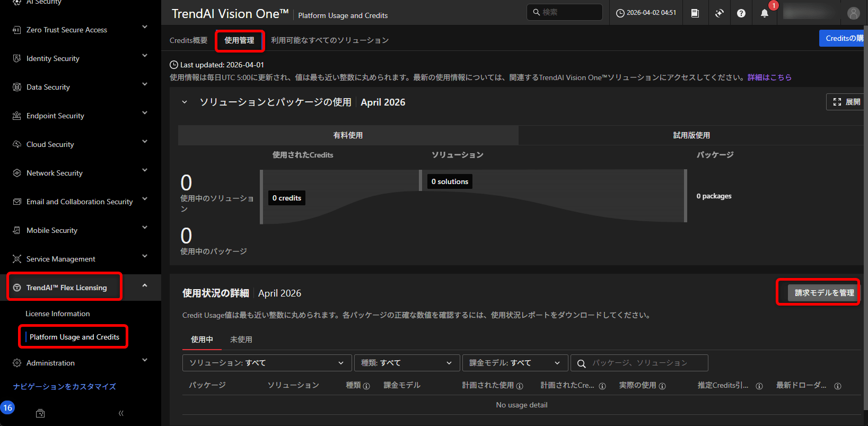Click the 展開 expand button

(x=846, y=102)
